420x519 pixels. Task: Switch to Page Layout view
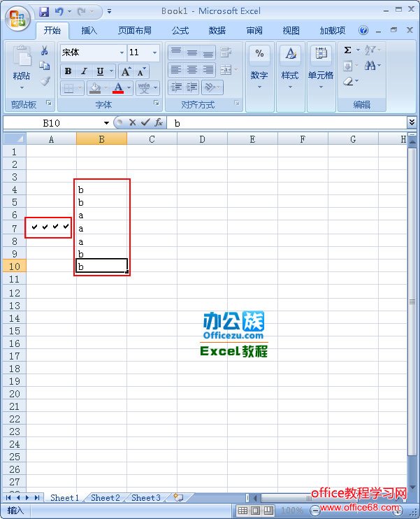point(255,511)
